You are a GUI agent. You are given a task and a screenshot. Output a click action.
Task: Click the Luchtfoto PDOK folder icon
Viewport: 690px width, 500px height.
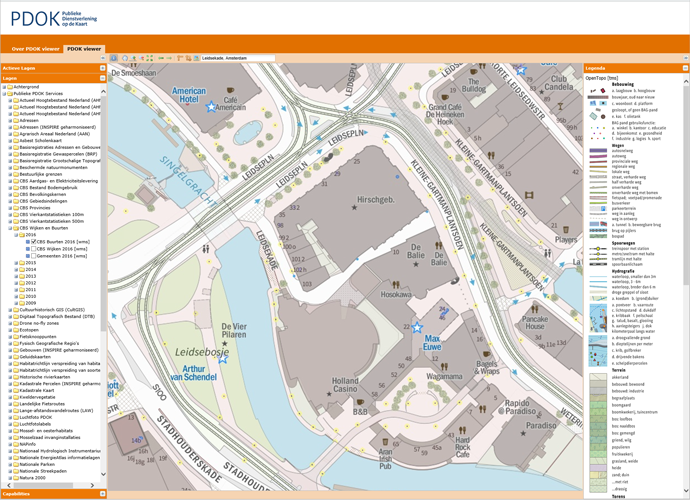tap(16, 417)
